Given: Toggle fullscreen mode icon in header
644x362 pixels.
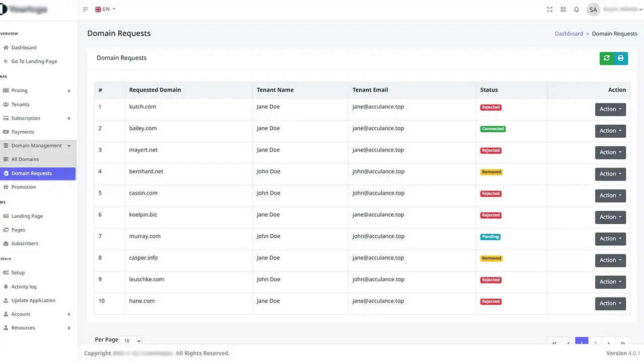Looking at the screenshot, I should tap(549, 10).
